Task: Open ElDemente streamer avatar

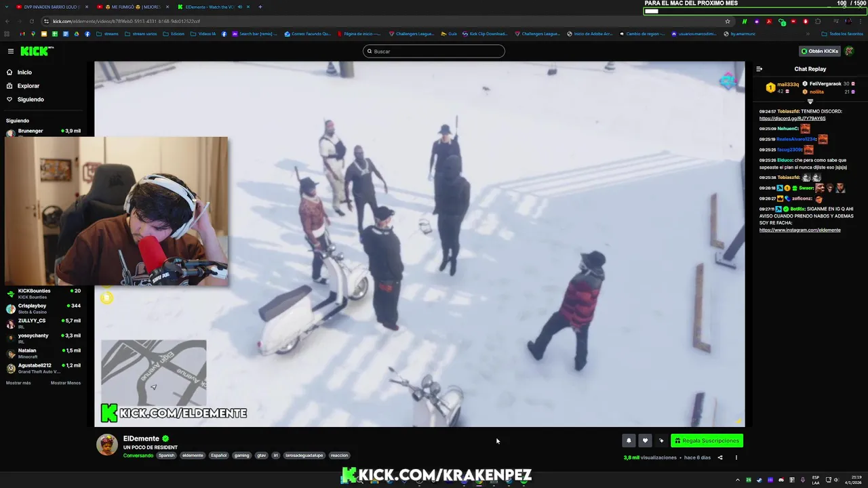Action: click(x=106, y=445)
